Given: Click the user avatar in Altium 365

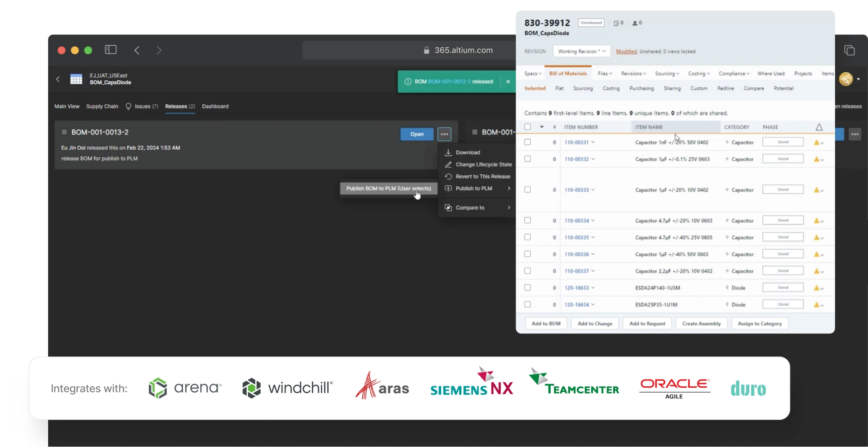Looking at the screenshot, I should [846, 79].
